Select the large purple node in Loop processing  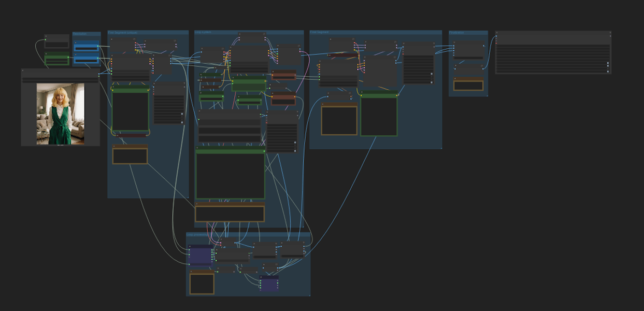coord(201,255)
